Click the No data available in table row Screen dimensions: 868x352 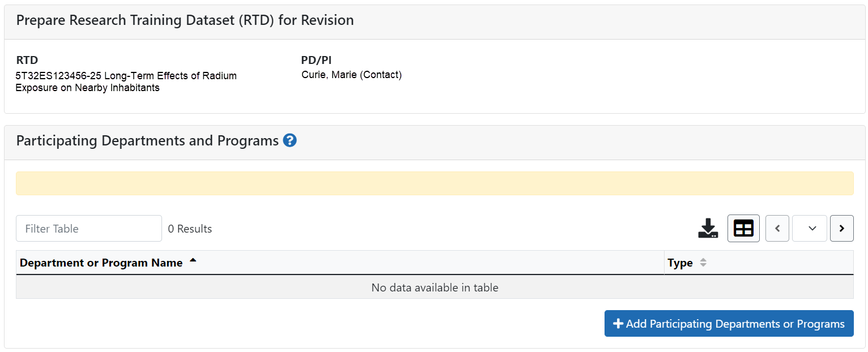pyautogui.click(x=435, y=287)
